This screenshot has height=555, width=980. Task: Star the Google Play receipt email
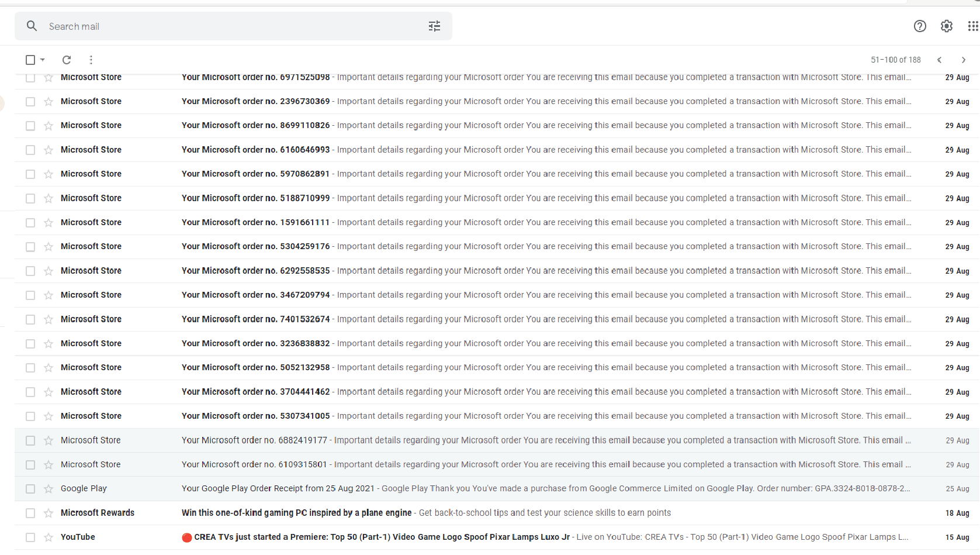point(49,489)
